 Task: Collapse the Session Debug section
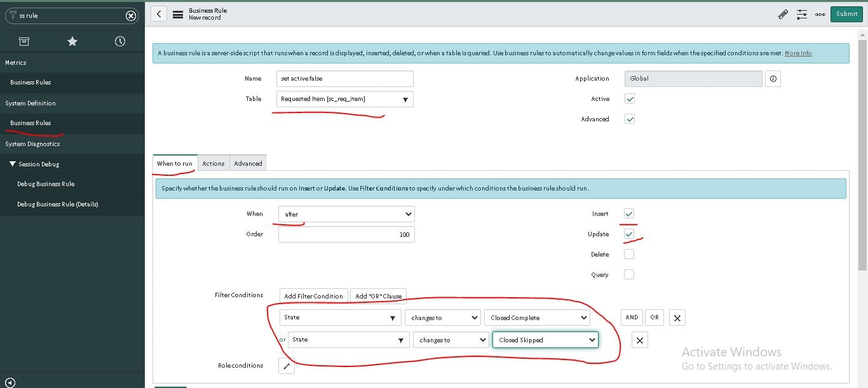click(11, 164)
